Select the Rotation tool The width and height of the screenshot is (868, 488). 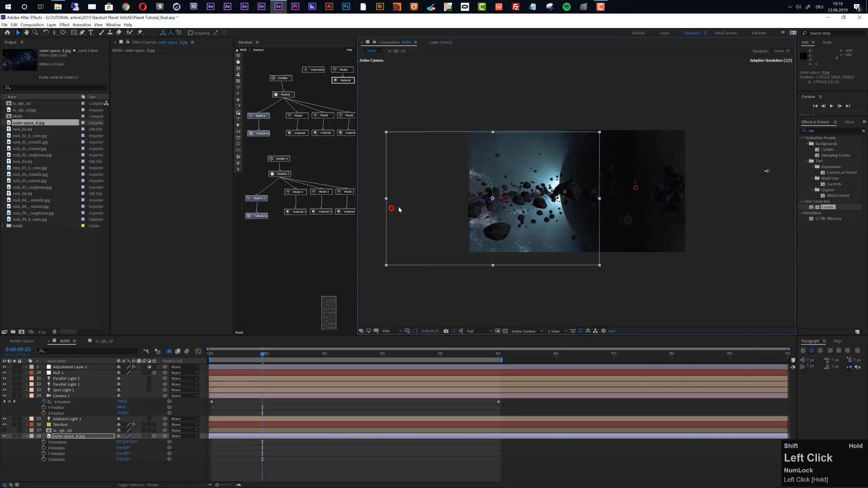pos(46,33)
